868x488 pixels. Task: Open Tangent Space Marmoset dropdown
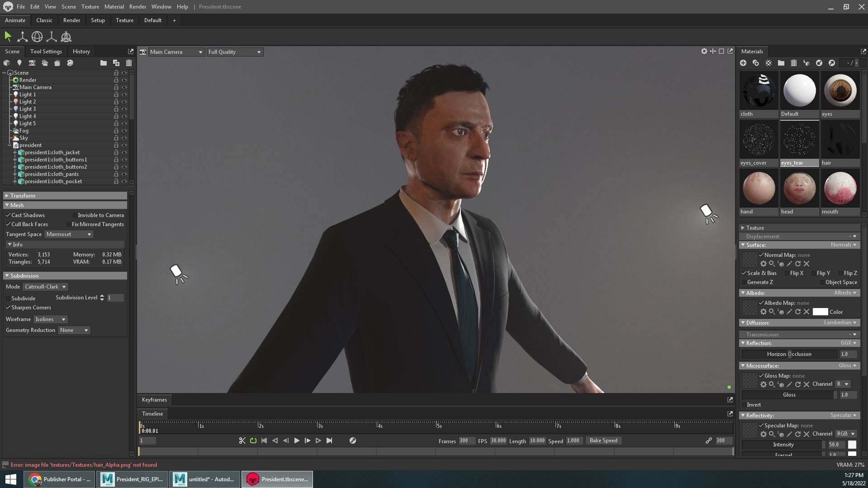click(x=69, y=234)
